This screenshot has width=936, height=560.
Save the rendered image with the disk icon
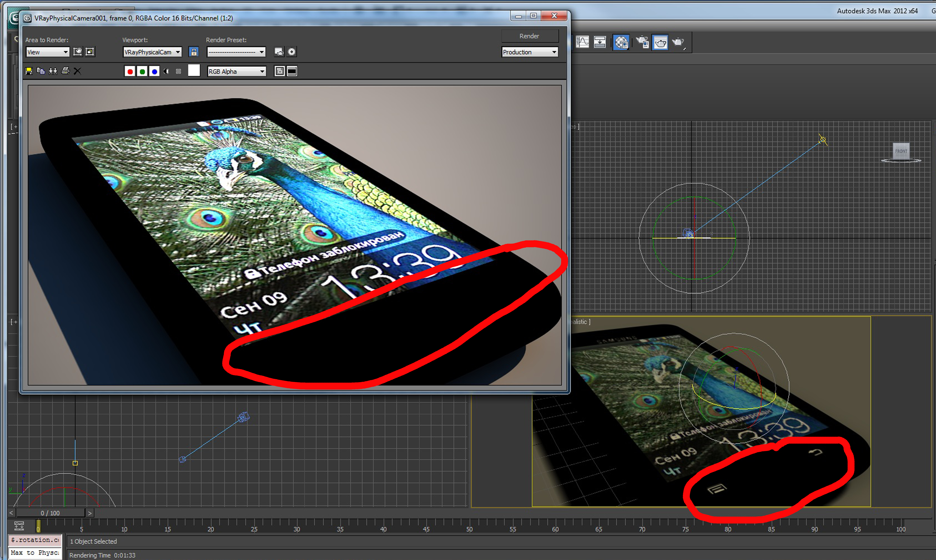(x=29, y=71)
